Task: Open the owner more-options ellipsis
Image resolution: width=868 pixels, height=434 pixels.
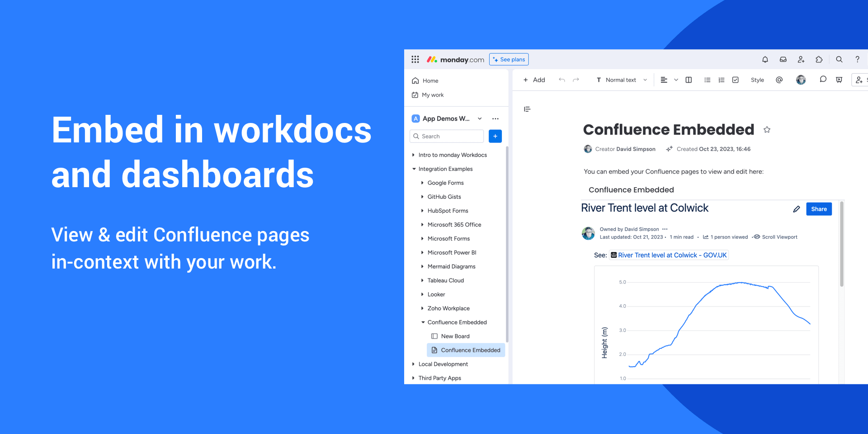Action: (x=665, y=229)
